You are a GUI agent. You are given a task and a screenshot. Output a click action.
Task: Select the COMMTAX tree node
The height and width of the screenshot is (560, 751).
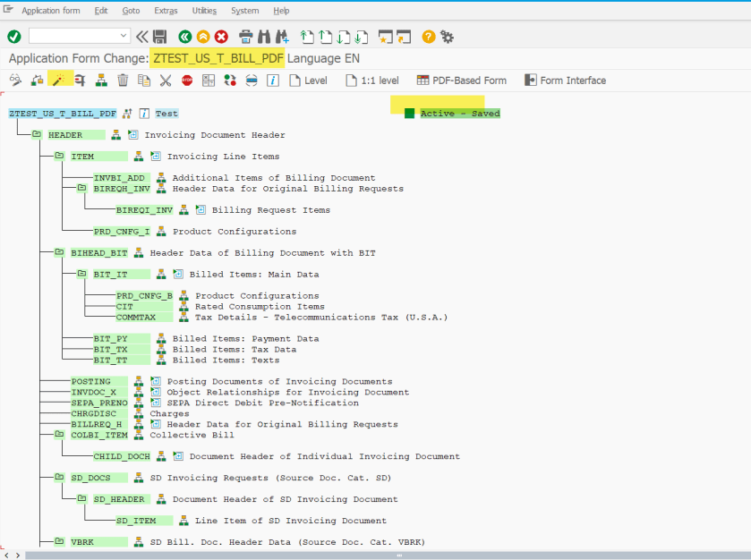click(x=136, y=318)
